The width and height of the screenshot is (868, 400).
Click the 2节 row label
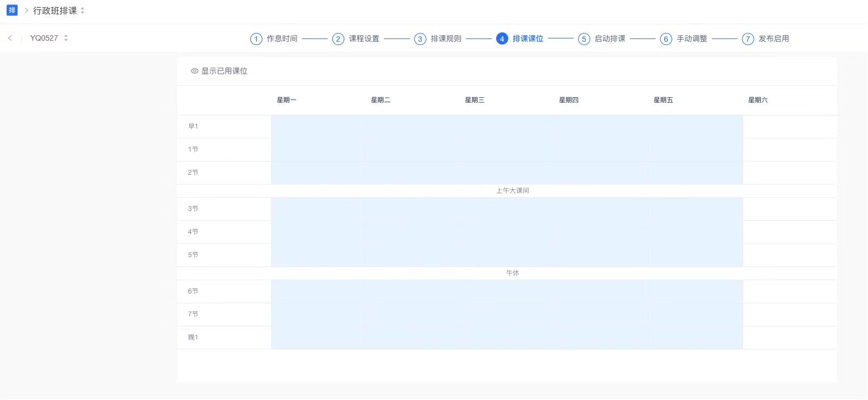pos(193,173)
